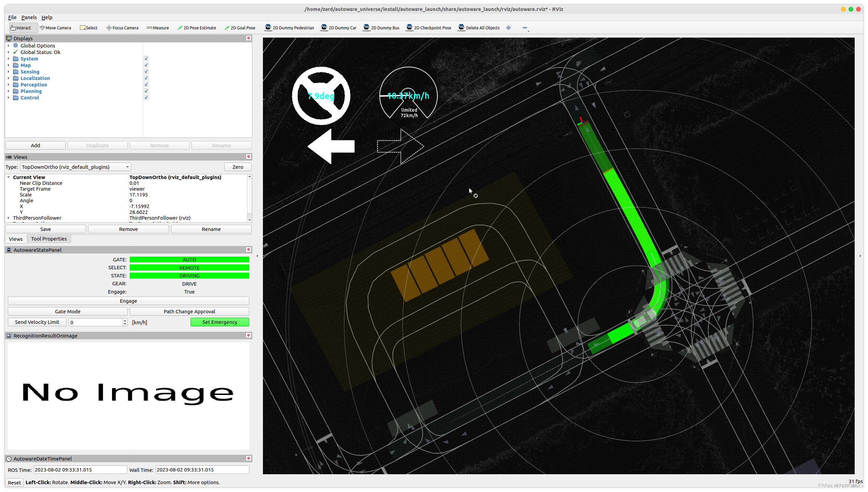The width and height of the screenshot is (868, 492).
Task: Click the velocity limit input field
Action: tap(96, 322)
